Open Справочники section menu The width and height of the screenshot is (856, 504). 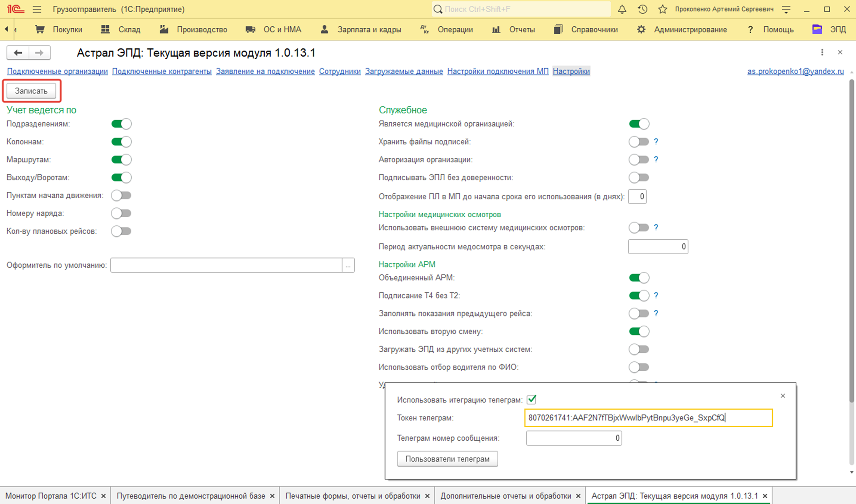(x=586, y=29)
